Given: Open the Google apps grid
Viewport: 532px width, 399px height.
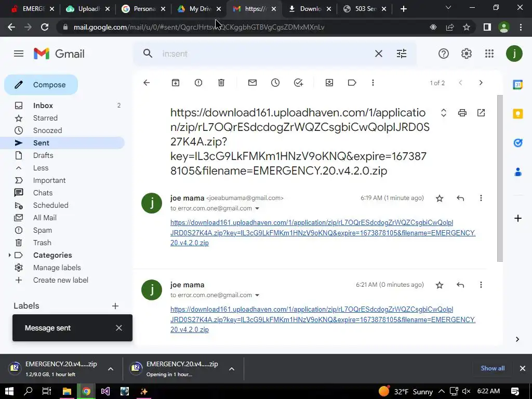Looking at the screenshot, I should 489,54.
